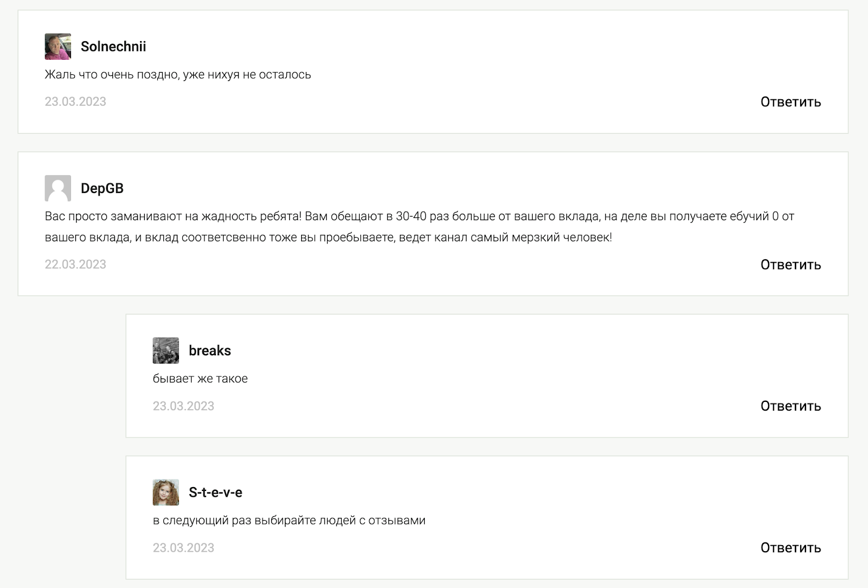Open Solnechnii's profile avatar photo
This screenshot has width=868, height=588.
[58, 47]
